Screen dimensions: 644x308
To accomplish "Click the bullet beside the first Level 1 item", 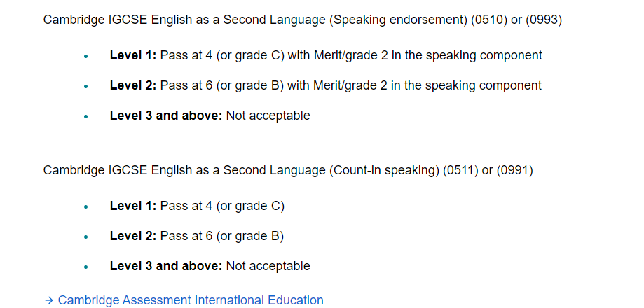I will (x=85, y=56).
